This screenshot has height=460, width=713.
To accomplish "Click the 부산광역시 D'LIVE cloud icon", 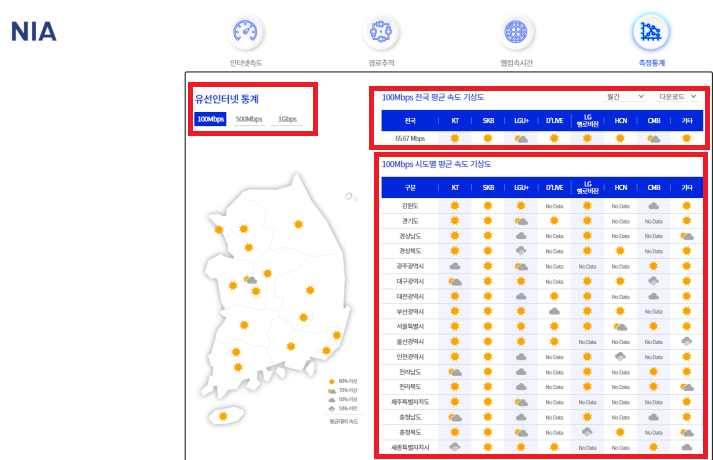I will (x=554, y=311).
